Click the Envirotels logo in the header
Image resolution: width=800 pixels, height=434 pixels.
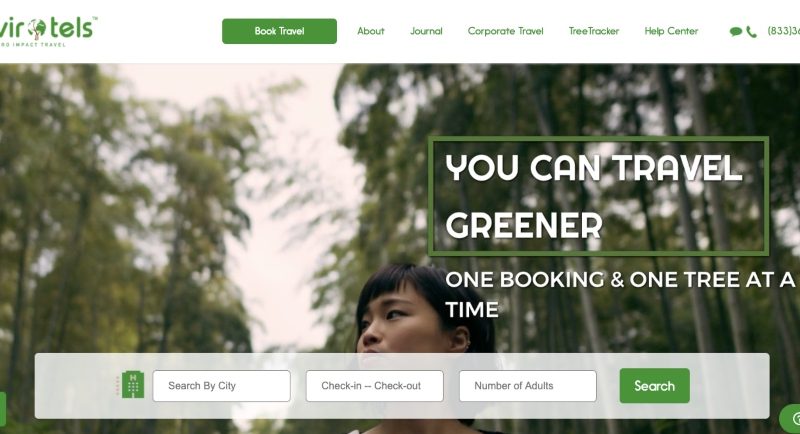47,31
